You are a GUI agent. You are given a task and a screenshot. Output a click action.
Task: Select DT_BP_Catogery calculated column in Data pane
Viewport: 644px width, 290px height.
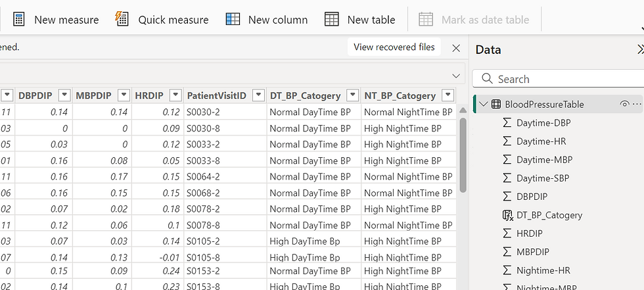click(549, 215)
